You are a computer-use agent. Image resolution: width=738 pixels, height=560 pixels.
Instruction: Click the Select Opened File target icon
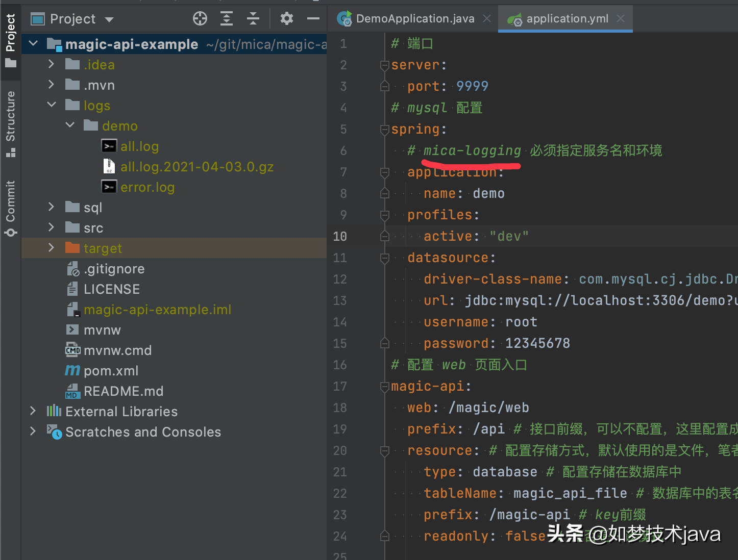[x=200, y=19]
